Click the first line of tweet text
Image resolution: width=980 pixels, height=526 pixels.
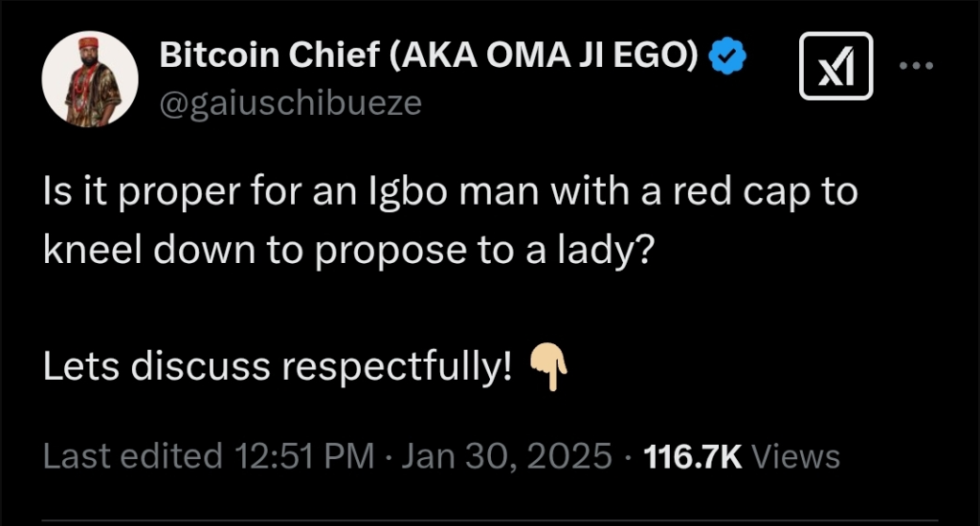coord(450,194)
